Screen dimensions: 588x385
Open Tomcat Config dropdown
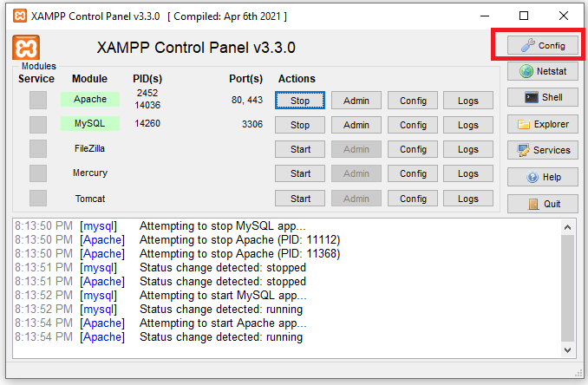413,199
